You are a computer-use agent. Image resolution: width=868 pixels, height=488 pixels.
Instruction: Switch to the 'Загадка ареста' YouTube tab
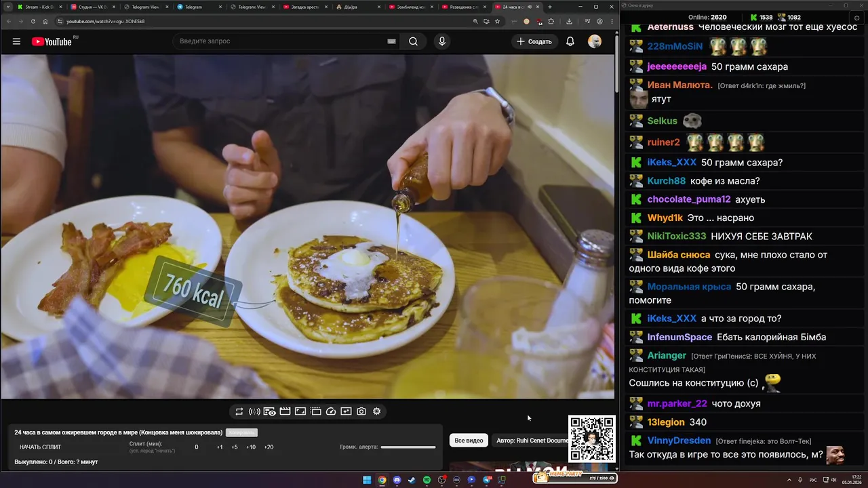[305, 7]
